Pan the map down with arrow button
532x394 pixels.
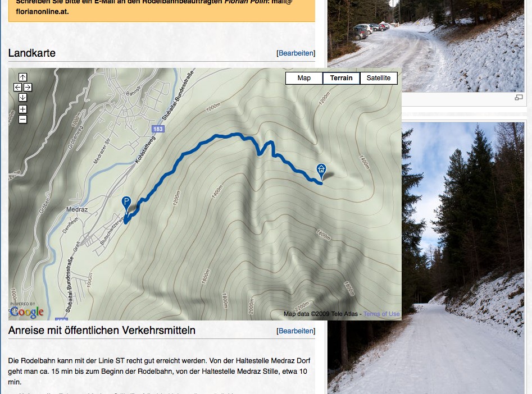tap(22, 98)
